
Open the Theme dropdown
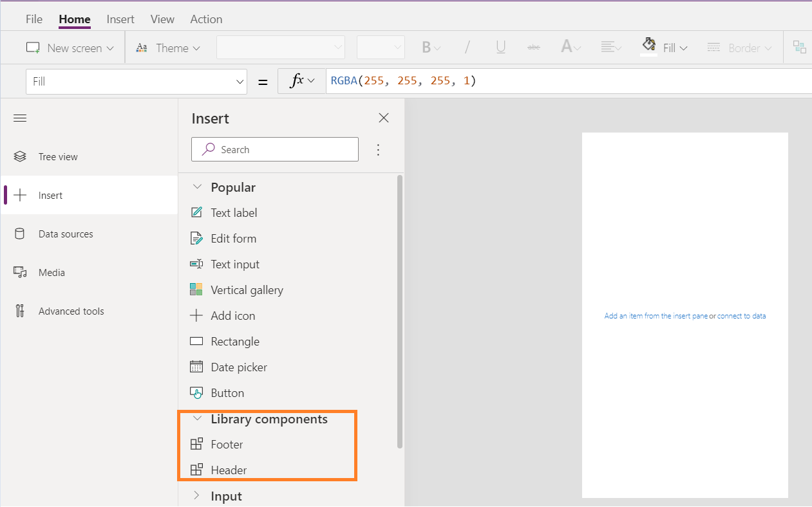[x=169, y=47]
